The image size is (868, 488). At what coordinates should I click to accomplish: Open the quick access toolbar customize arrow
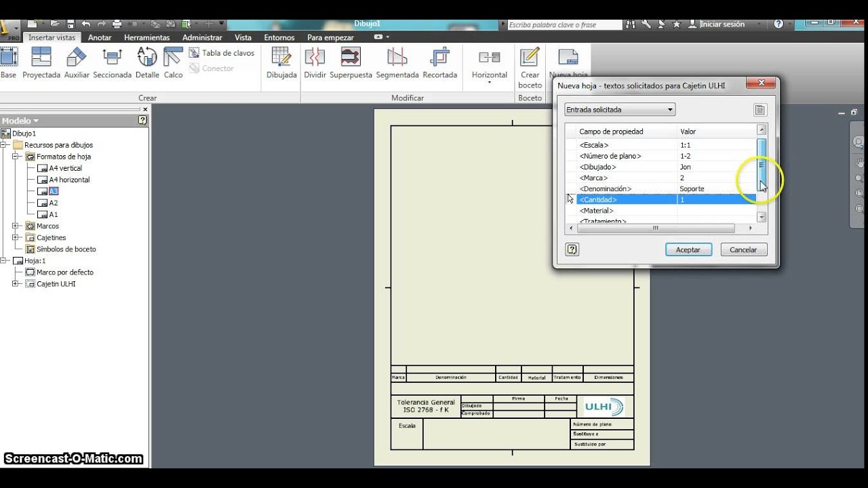(221, 24)
